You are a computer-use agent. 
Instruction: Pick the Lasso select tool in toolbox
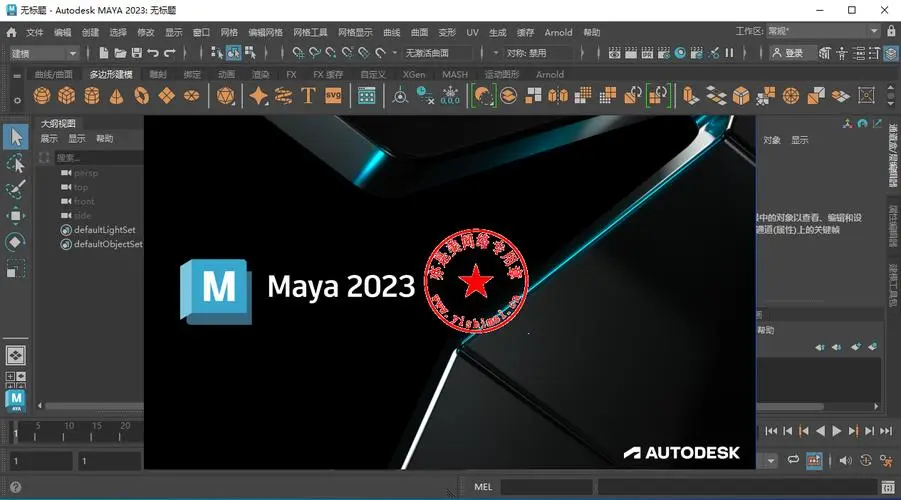pos(16,162)
